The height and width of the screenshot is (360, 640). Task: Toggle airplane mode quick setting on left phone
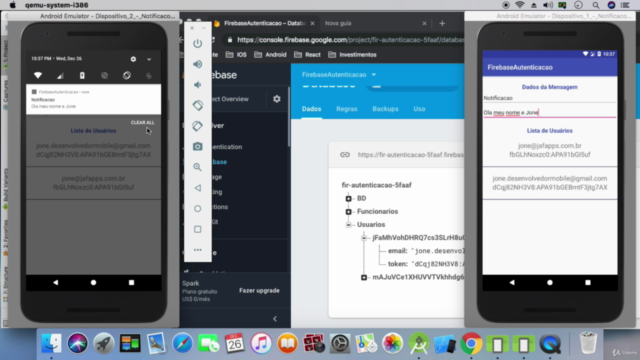tap(149, 76)
